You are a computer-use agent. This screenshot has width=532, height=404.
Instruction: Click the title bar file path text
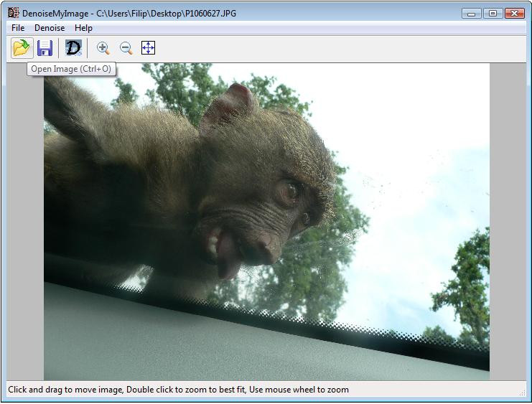167,14
